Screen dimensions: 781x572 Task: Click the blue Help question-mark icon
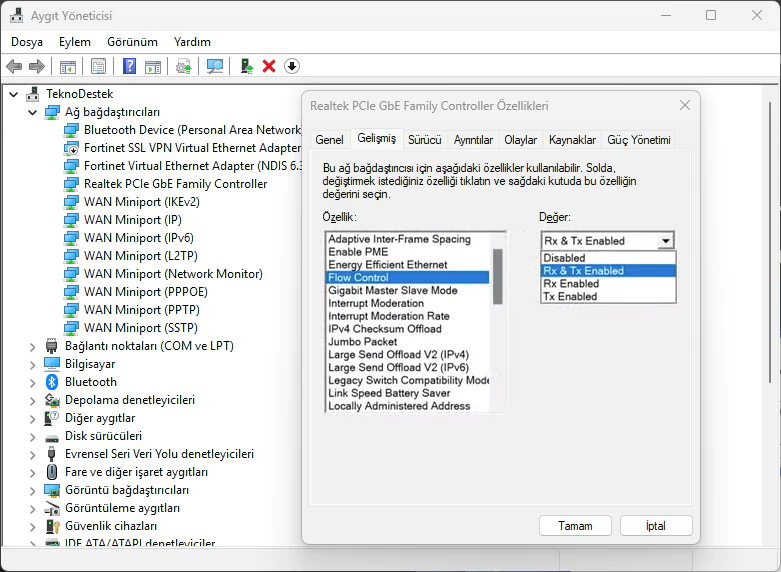tap(130, 66)
